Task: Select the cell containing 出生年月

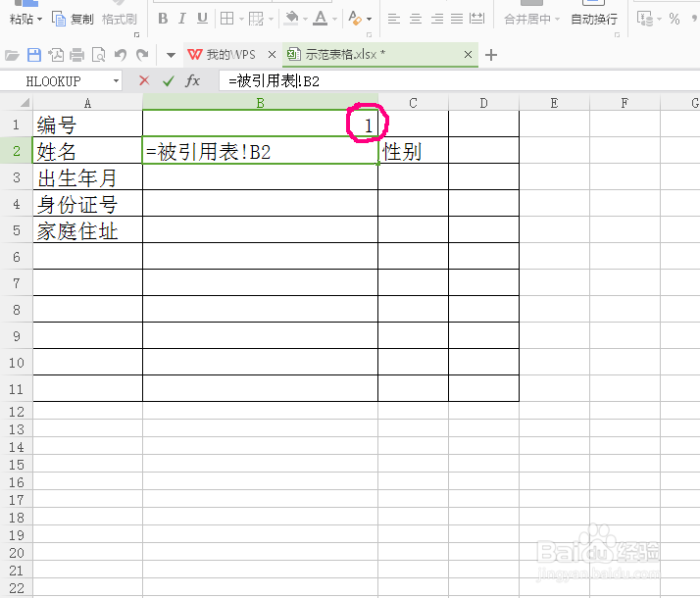Action: pyautogui.click(x=87, y=177)
